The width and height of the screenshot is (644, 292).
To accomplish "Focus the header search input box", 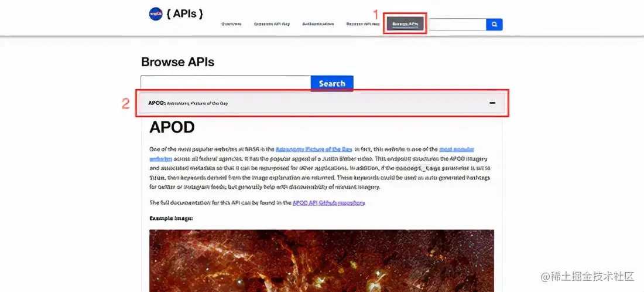I will (x=458, y=24).
